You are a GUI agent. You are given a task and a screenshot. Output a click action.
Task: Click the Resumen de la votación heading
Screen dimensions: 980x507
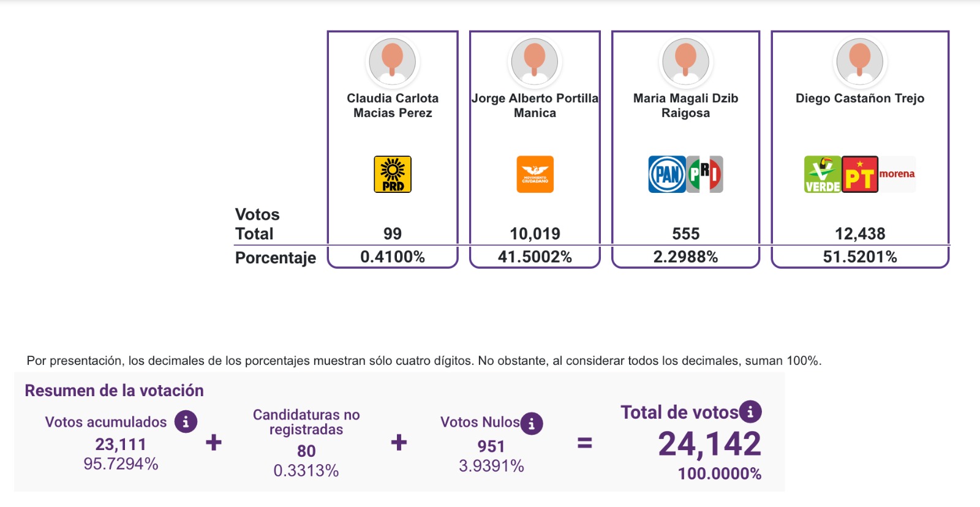click(x=114, y=391)
